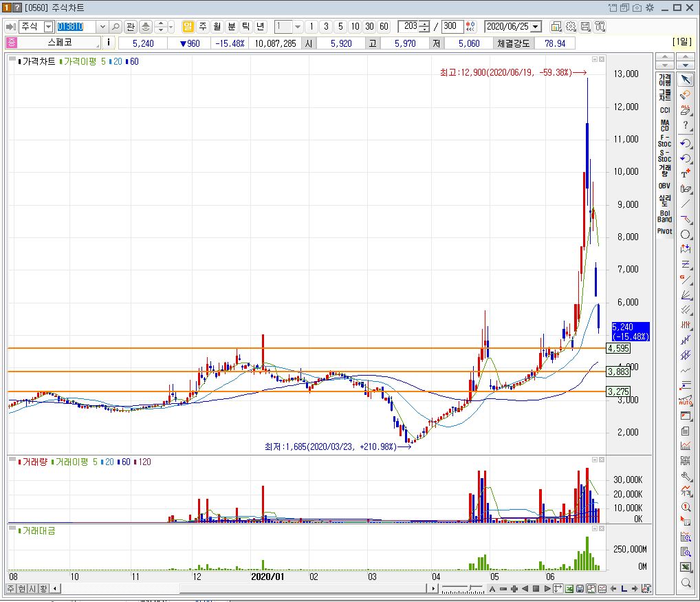Screen dimensions: 700x602
Task: Zoom in chart with plus icon
Action: point(514,589)
